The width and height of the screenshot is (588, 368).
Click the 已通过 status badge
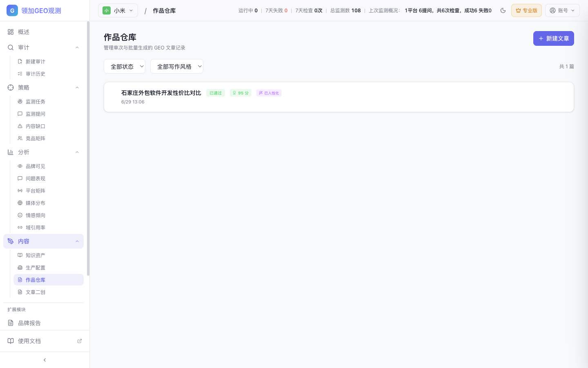(216, 93)
